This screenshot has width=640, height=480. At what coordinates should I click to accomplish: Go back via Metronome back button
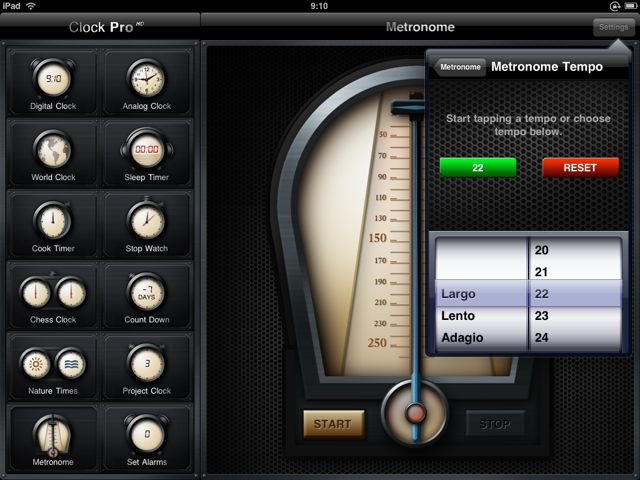point(460,67)
